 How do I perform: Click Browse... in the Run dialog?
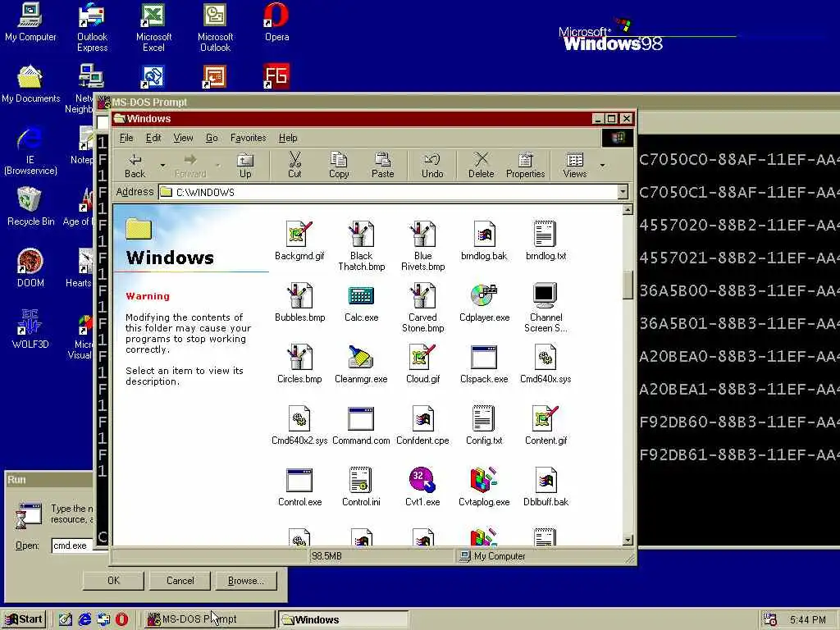coord(246,581)
